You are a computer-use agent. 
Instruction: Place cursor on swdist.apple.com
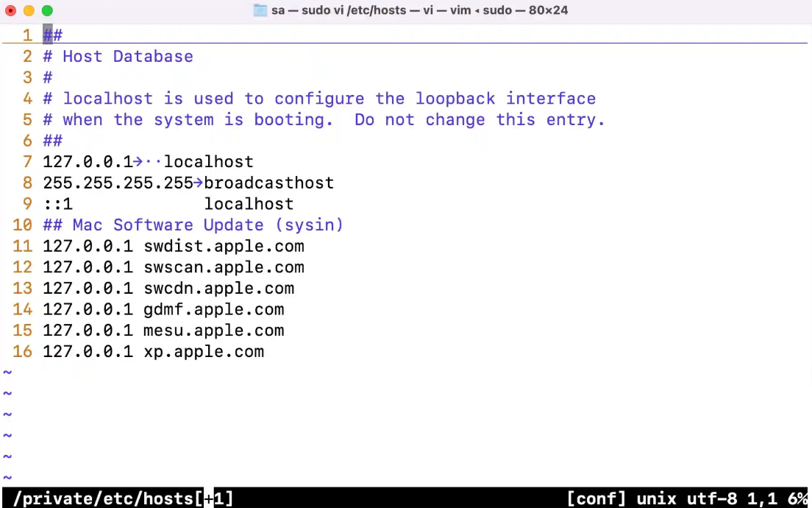(224, 246)
